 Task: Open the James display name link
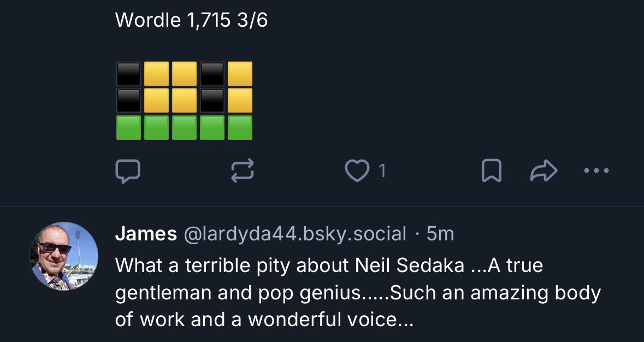click(146, 234)
